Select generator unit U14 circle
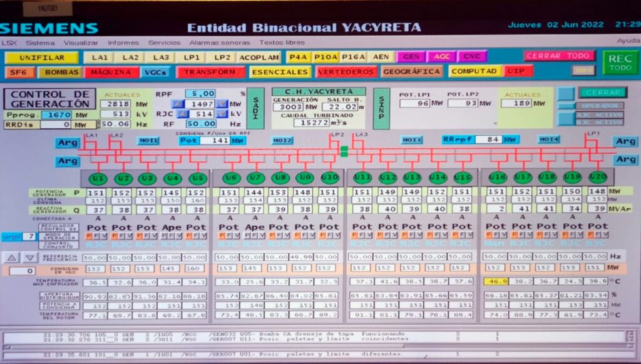Screen dimensions: 641x364 coord(438,178)
